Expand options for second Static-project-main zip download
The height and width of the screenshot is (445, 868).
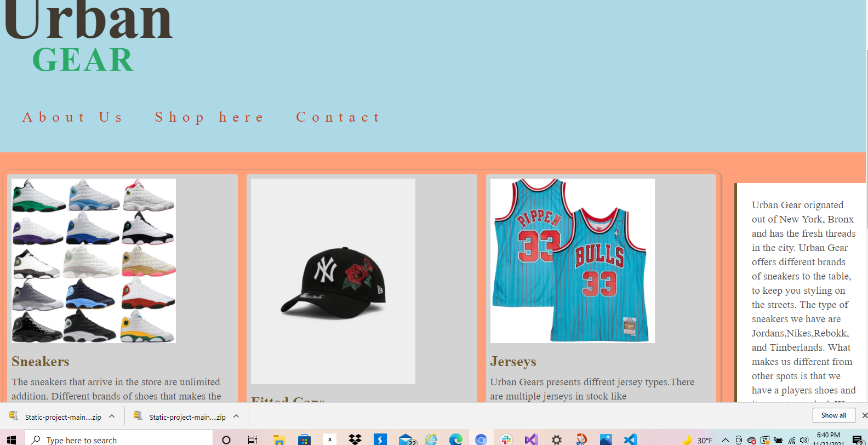pyautogui.click(x=236, y=417)
